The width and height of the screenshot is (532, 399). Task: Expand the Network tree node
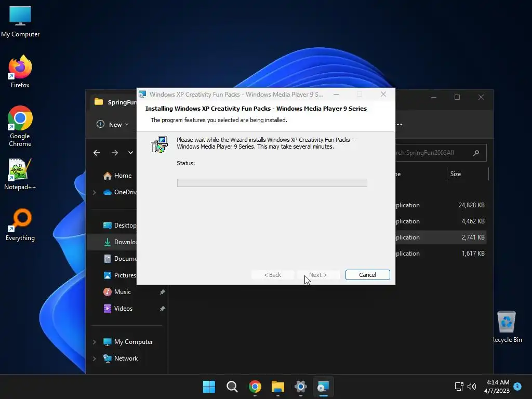coord(95,358)
